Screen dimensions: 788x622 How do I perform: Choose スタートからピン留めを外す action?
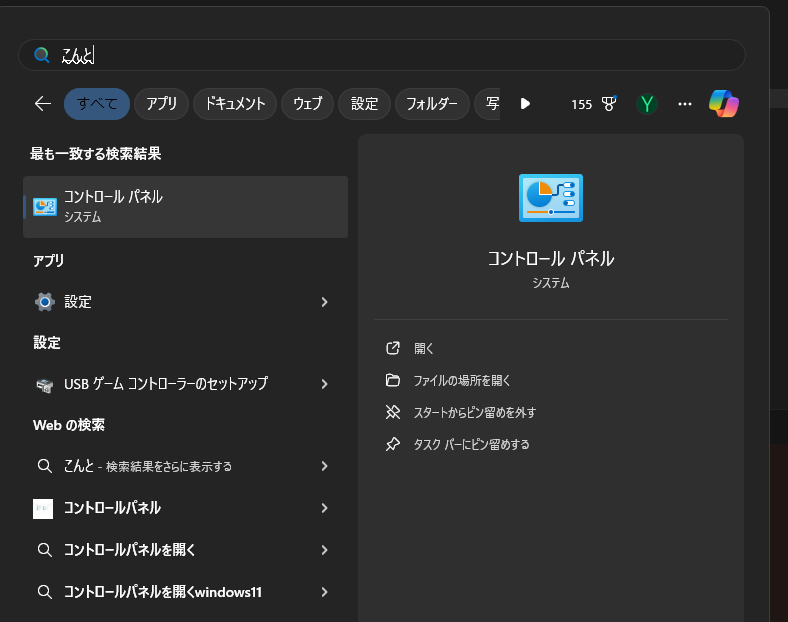[474, 413]
